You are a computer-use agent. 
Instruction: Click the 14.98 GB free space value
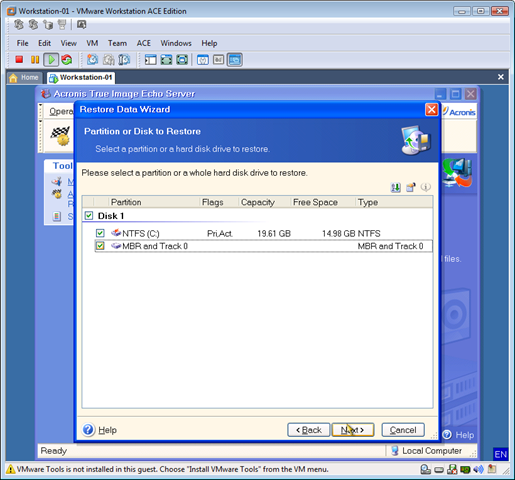pos(338,233)
